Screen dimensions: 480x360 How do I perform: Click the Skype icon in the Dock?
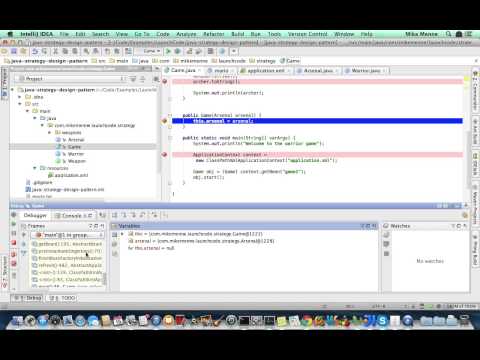[x=382, y=321]
